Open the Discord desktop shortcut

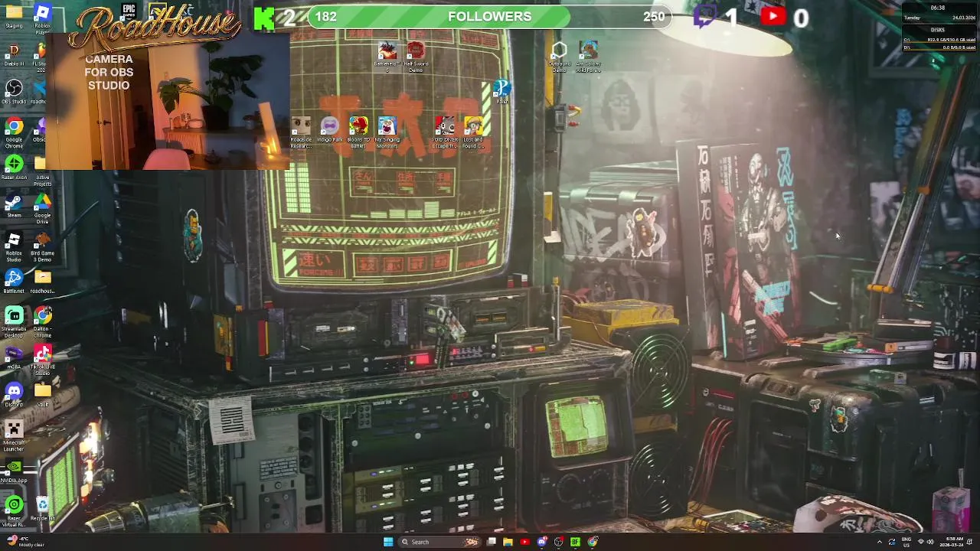point(14,395)
